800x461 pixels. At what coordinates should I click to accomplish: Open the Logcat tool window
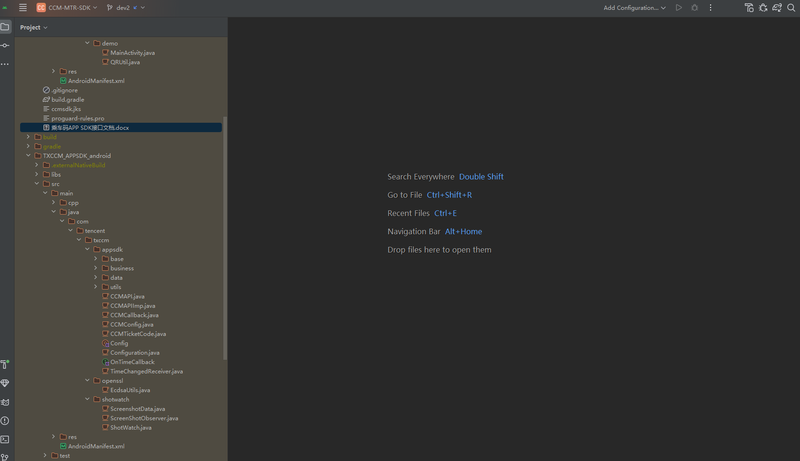5,402
